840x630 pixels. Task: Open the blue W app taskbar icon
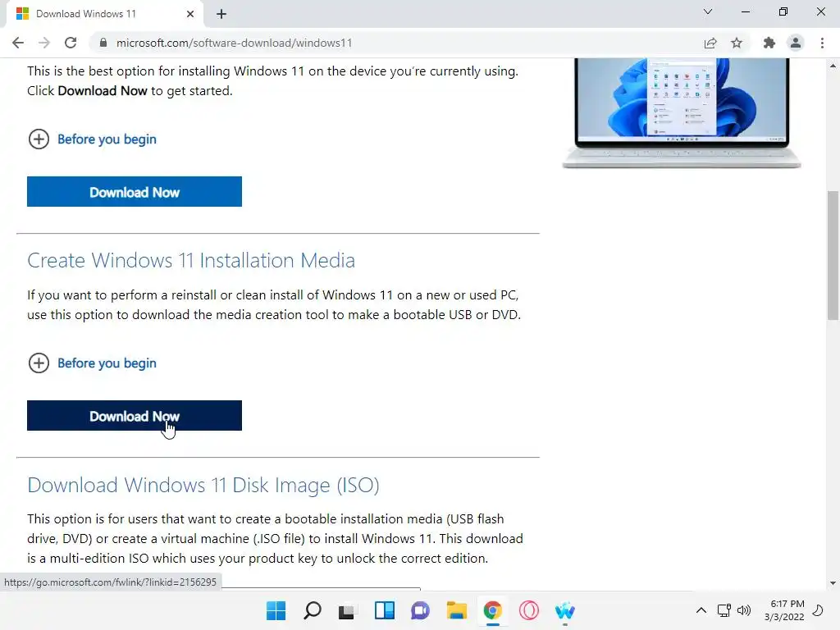coord(565,610)
